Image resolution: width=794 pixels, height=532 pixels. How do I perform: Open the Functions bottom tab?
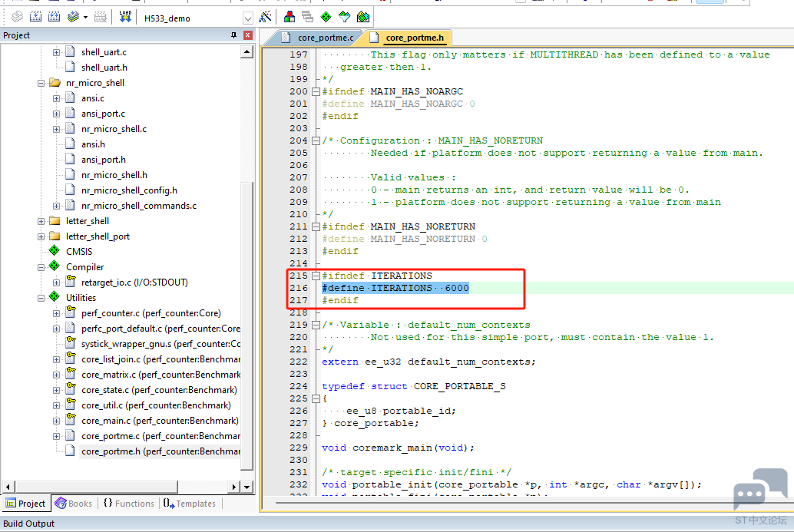(x=128, y=503)
